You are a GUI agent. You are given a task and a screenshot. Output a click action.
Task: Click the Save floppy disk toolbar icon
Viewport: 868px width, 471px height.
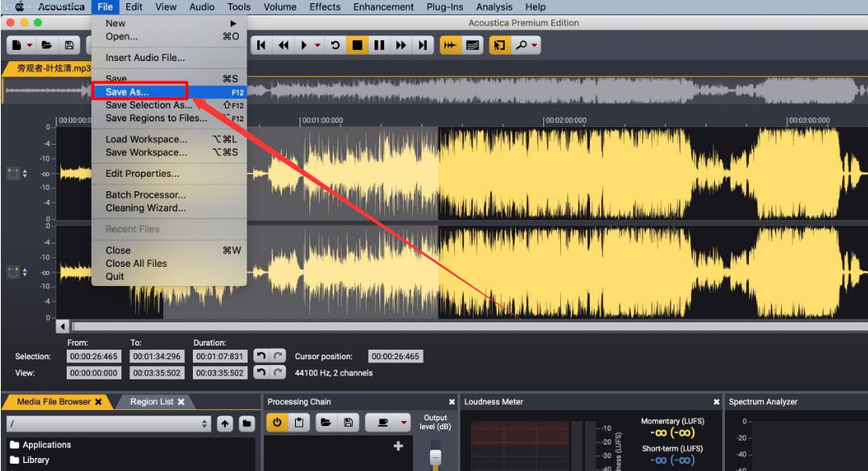[x=69, y=45]
